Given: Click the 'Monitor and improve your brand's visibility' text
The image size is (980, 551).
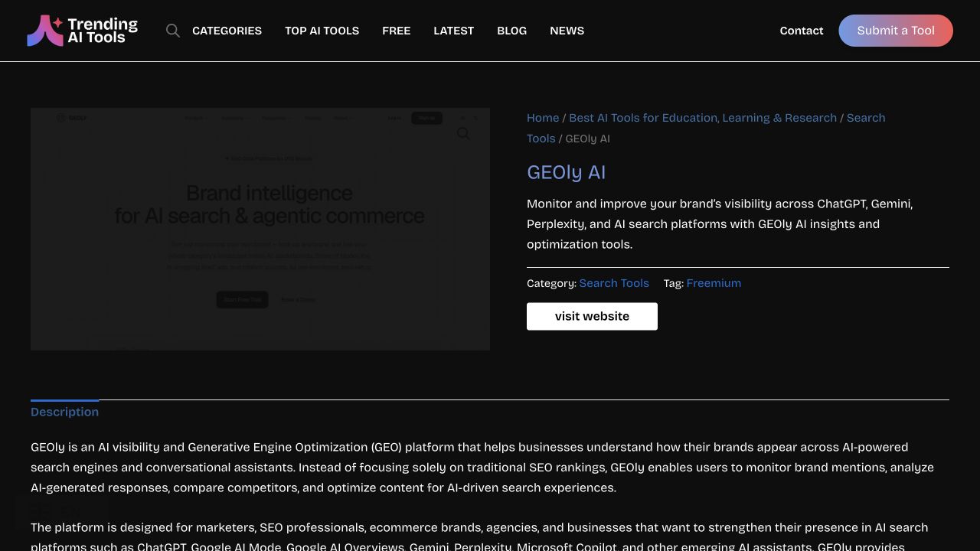Looking at the screenshot, I should 720,224.
